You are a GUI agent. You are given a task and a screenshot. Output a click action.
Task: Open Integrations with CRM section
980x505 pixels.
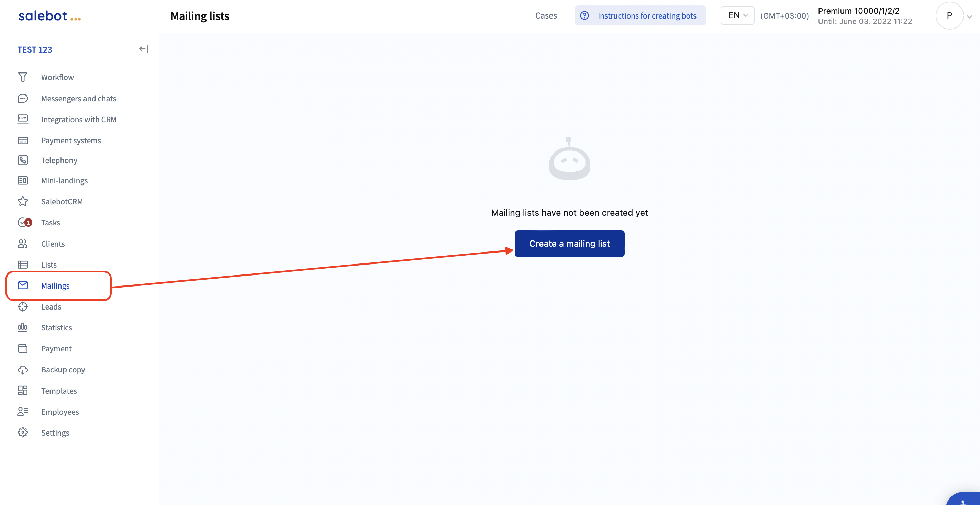pyautogui.click(x=79, y=120)
